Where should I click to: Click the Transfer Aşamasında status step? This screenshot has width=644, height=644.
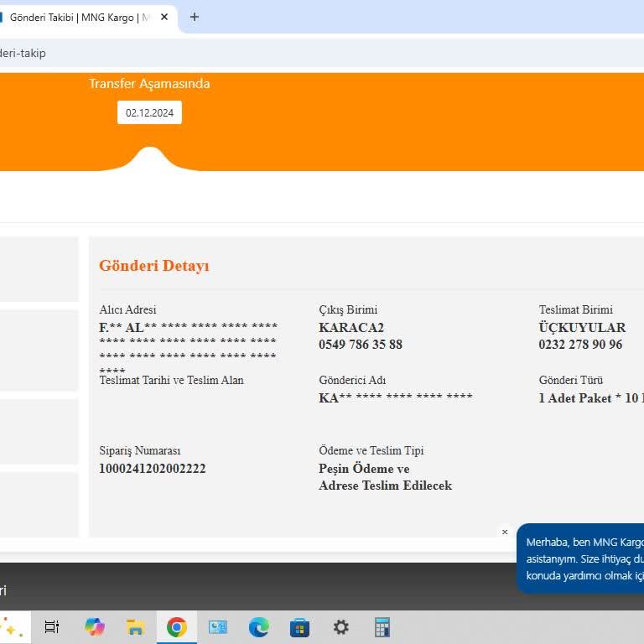click(149, 84)
